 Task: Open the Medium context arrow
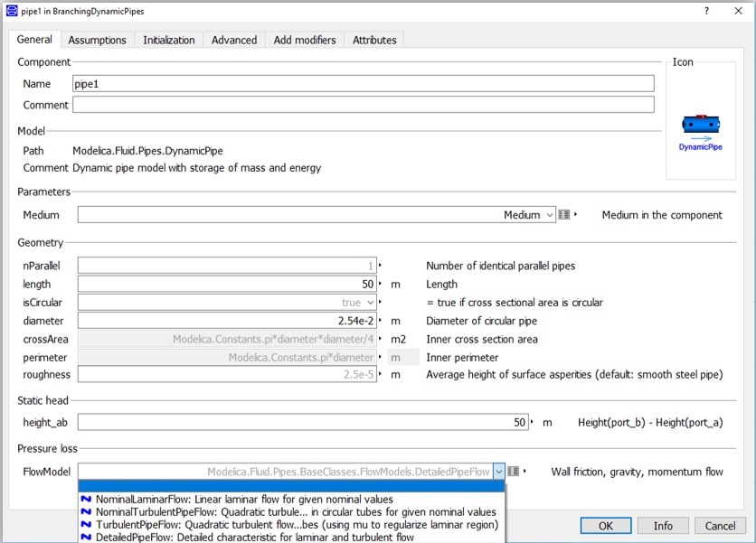click(575, 214)
